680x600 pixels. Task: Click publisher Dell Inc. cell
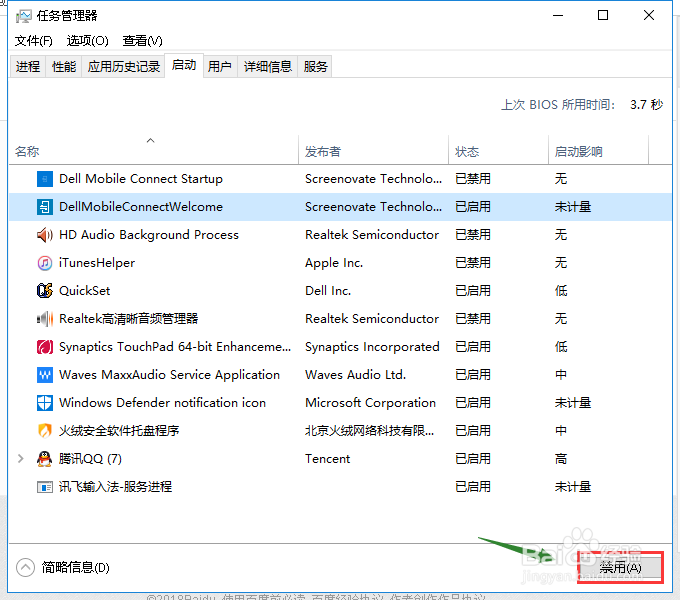pos(328,290)
